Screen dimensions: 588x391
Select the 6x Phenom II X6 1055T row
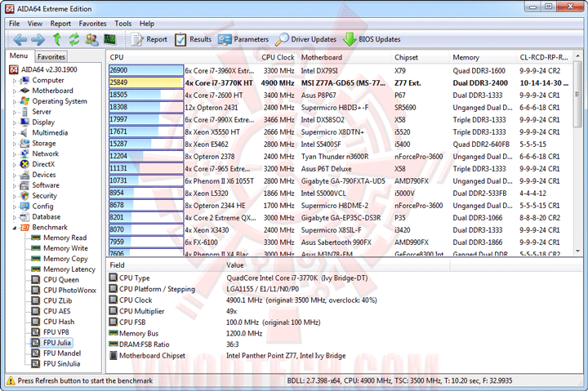[x=341, y=181]
